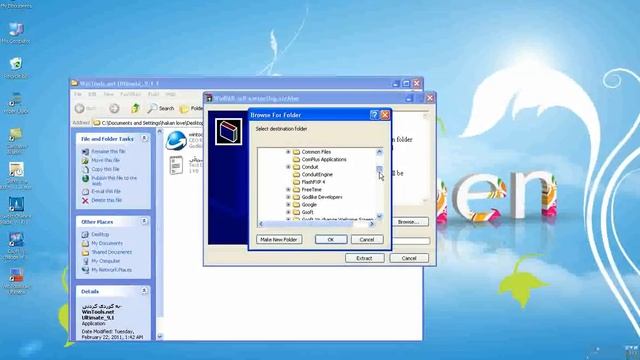Screen dimensions: 640x360
Task: Click Rename this file link
Action: (108, 151)
